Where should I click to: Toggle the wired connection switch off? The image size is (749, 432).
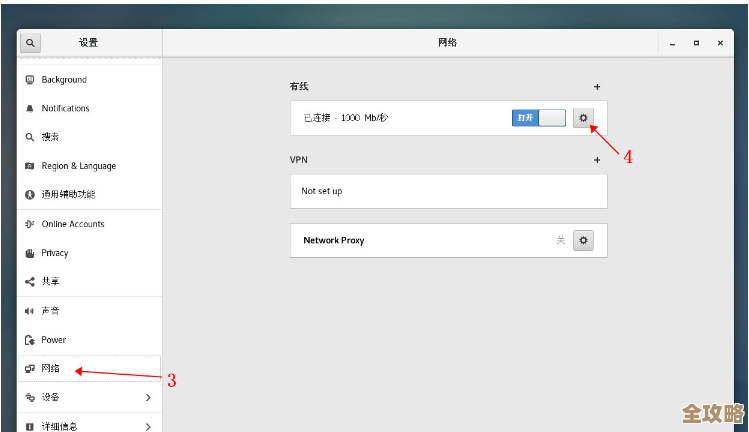539,118
